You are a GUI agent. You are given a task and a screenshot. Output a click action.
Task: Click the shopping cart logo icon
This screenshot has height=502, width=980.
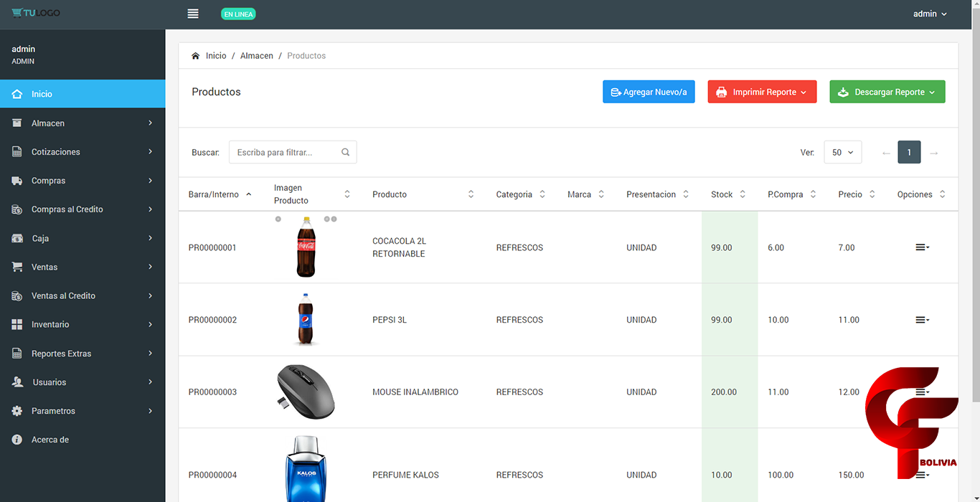17,14
